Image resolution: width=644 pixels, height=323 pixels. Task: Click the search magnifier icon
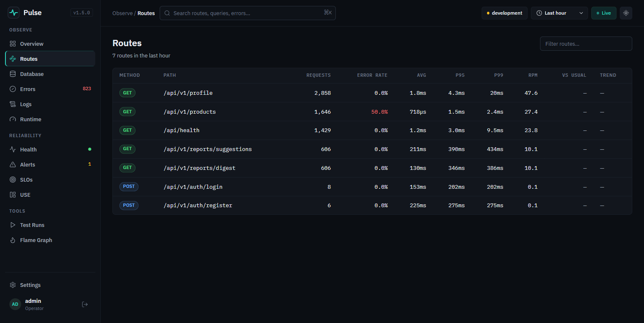pyautogui.click(x=167, y=13)
